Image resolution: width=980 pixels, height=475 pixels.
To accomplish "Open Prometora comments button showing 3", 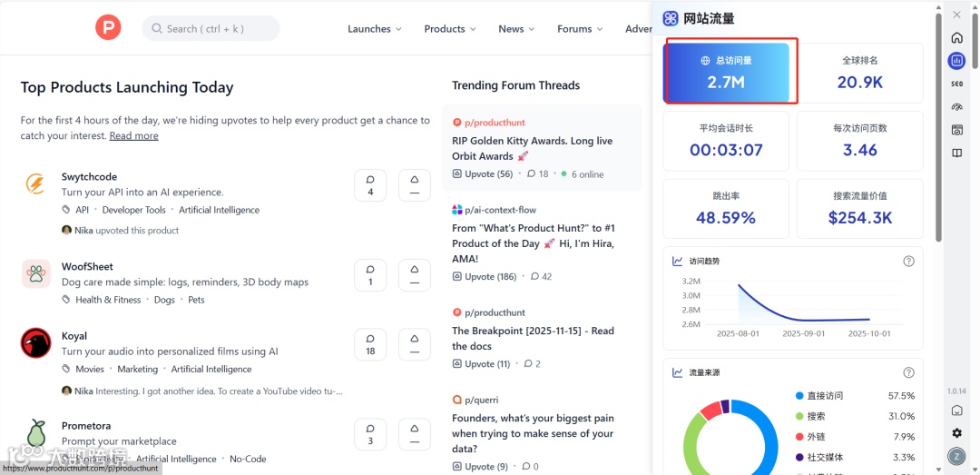I will pos(370,434).
